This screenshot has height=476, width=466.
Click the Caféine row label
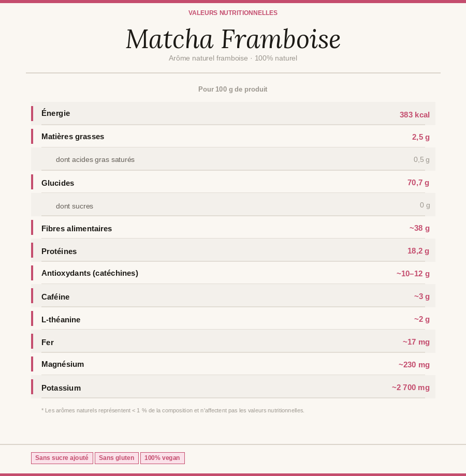click(55, 297)
